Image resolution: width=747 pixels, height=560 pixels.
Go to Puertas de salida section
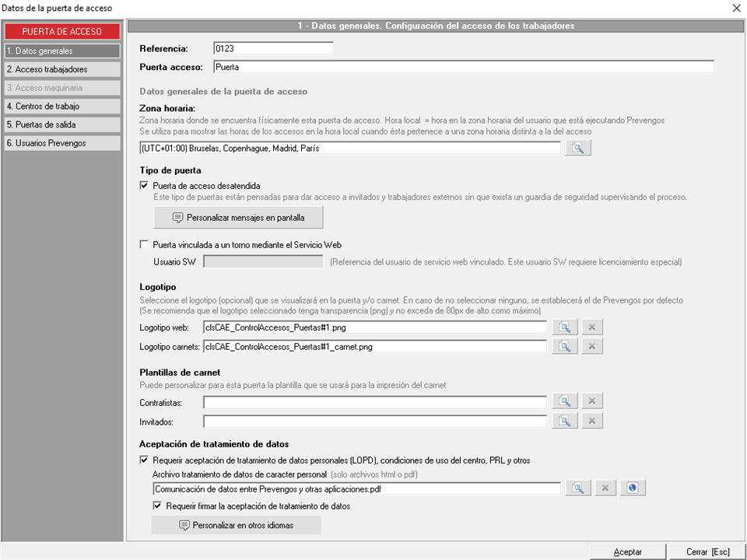coord(62,124)
